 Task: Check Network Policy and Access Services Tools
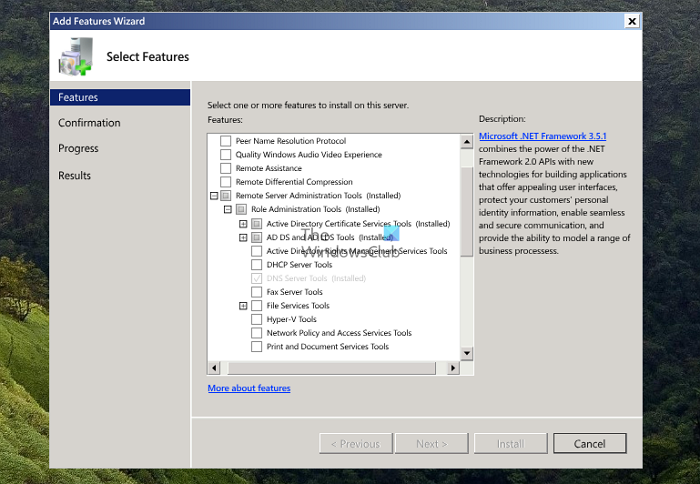(256, 333)
